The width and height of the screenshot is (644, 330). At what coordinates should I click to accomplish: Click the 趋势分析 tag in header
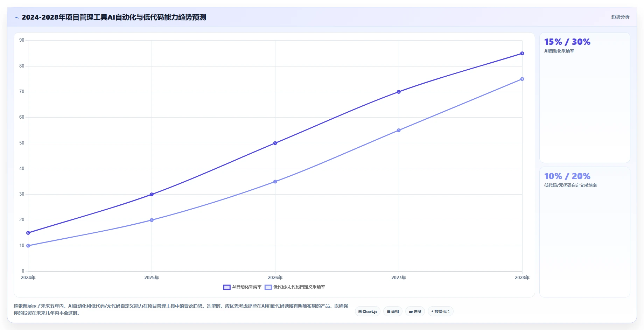[620, 17]
